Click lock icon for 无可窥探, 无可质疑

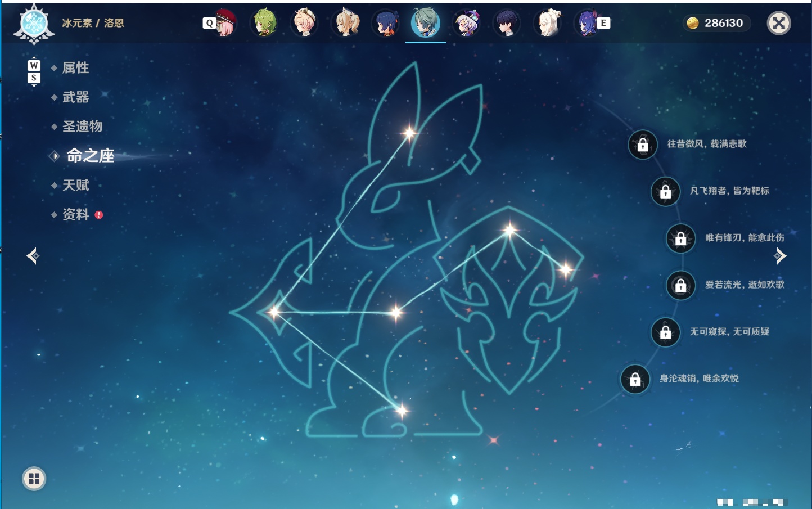(x=665, y=332)
